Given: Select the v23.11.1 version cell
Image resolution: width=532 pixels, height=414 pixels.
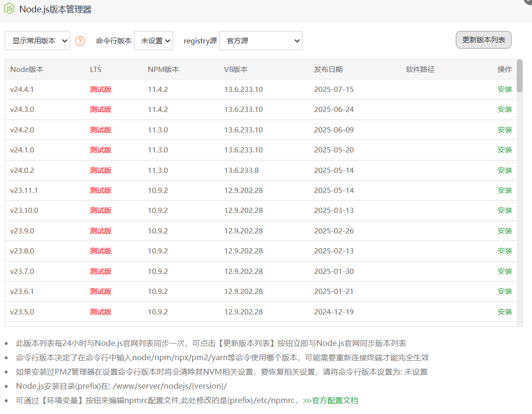Looking at the screenshot, I should tap(24, 190).
